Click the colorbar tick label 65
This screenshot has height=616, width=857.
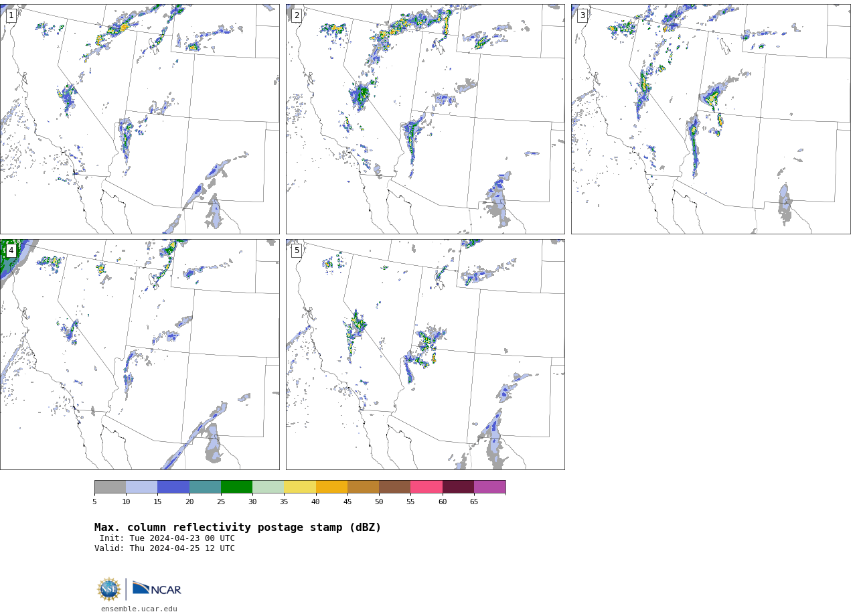(474, 502)
